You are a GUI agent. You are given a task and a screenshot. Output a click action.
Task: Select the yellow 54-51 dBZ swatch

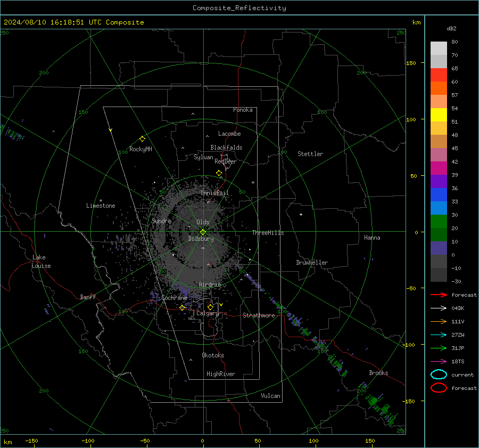439,115
